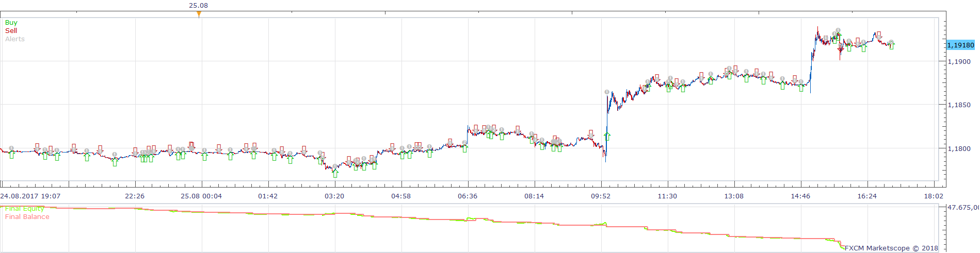
Task: Select the Sell legend label
Action: 11,31
